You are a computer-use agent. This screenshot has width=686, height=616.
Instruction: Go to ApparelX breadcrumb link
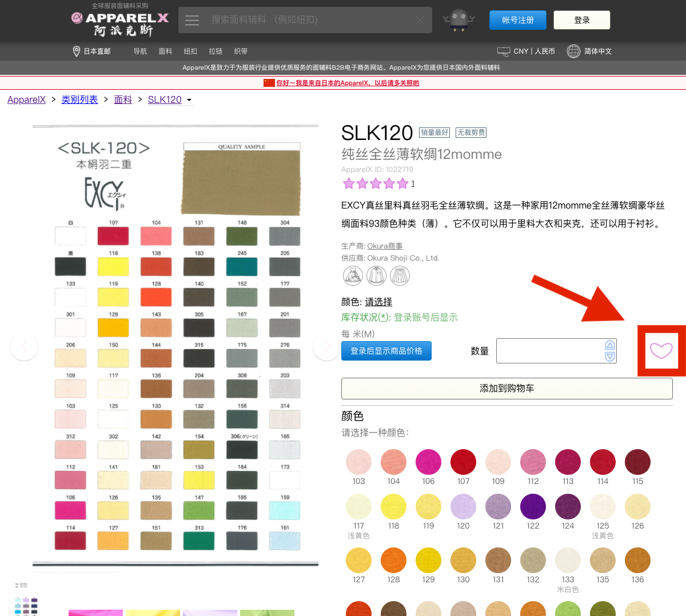point(26,99)
